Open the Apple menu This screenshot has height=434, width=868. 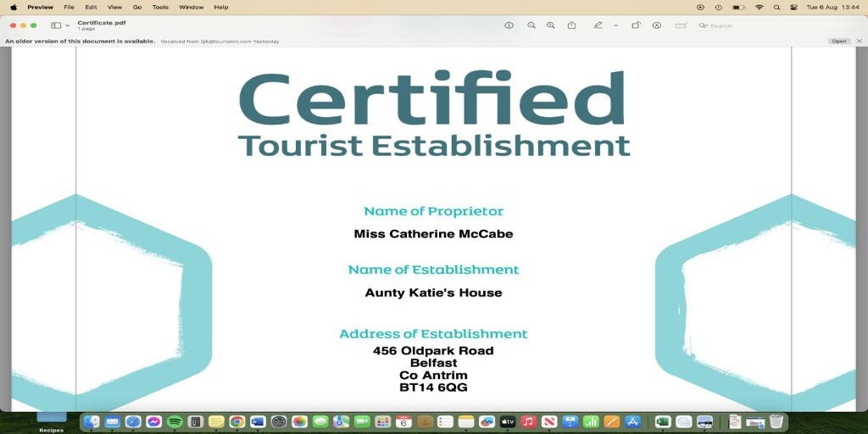(14, 7)
